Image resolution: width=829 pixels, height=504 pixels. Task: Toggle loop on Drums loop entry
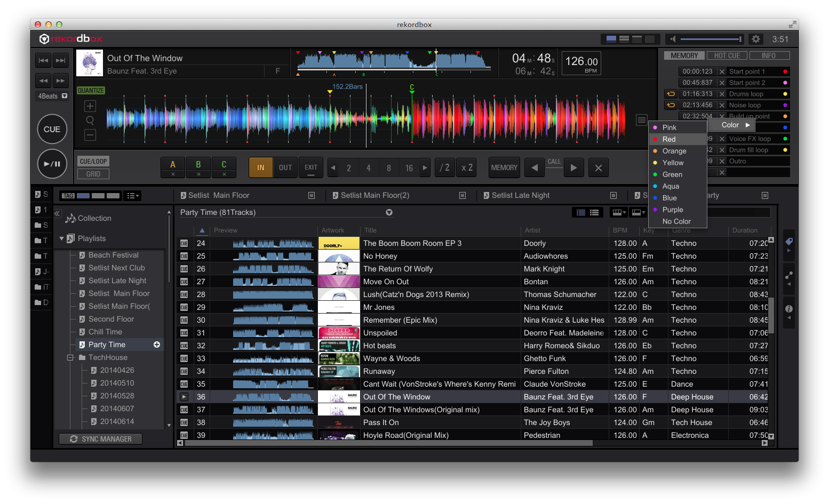click(x=671, y=94)
